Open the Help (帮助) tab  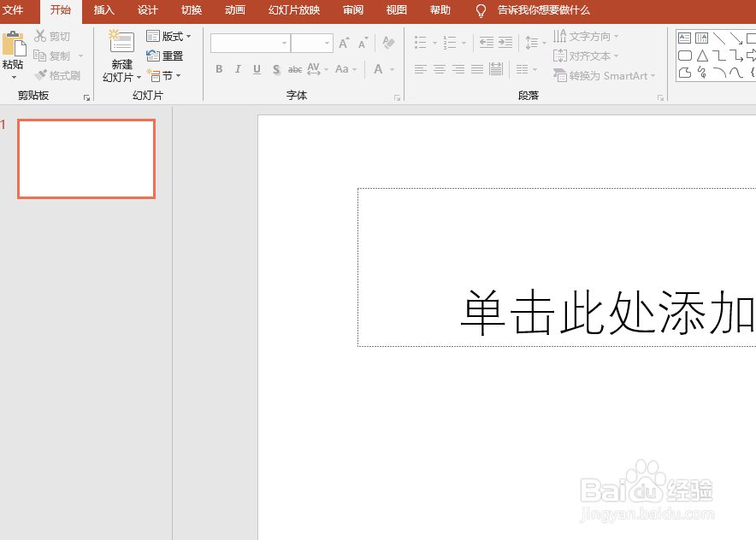[440, 10]
